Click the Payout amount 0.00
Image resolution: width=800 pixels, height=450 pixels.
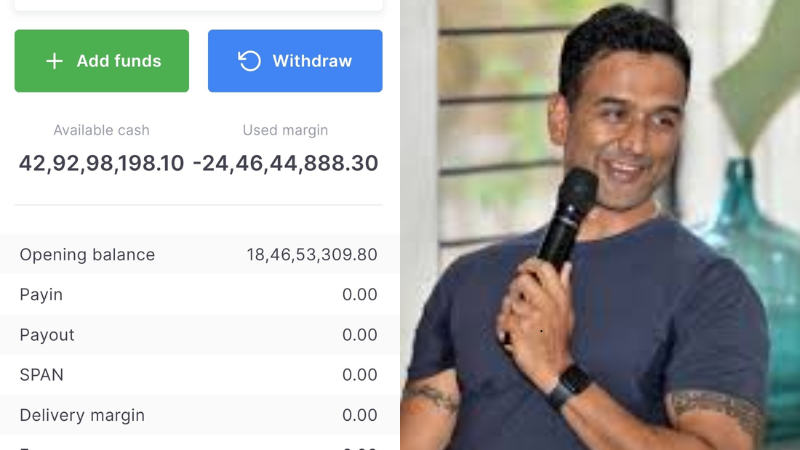(360, 335)
